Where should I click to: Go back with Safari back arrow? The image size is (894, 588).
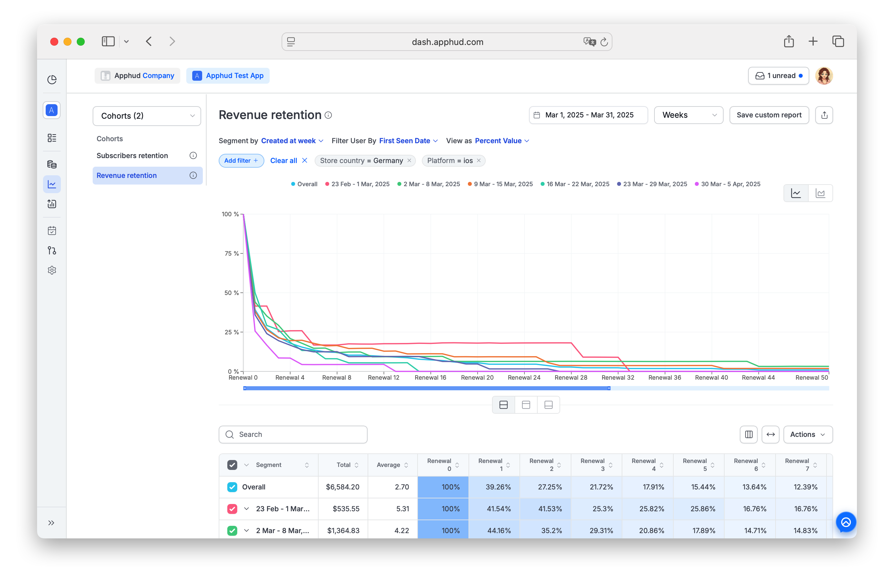tap(149, 41)
